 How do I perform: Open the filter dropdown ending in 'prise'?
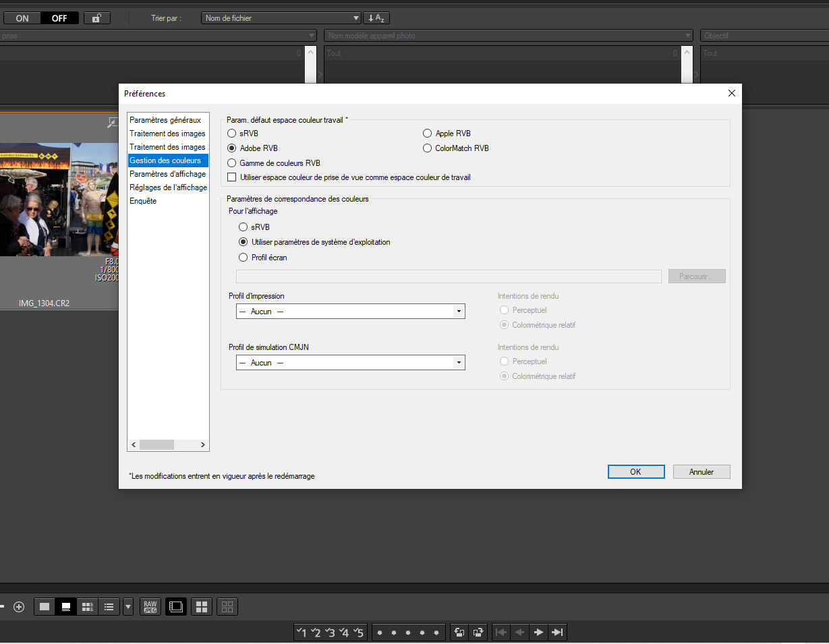point(158,36)
